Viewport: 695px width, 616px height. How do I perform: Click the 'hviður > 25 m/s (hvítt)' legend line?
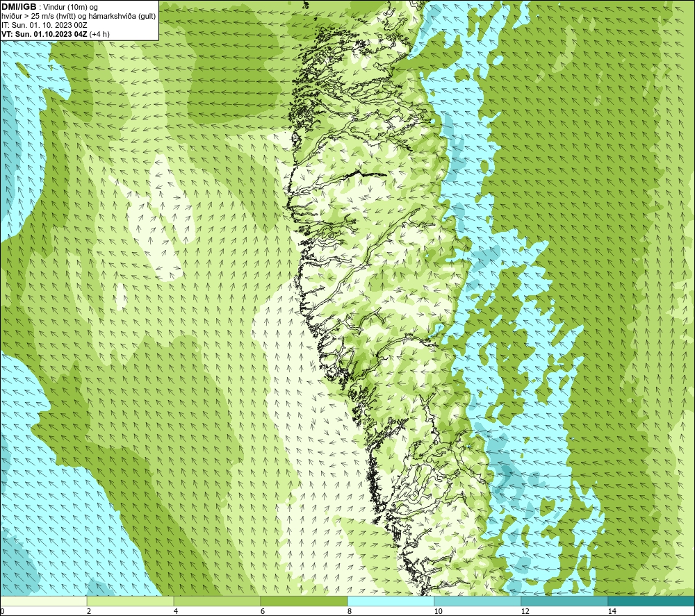coord(79,17)
